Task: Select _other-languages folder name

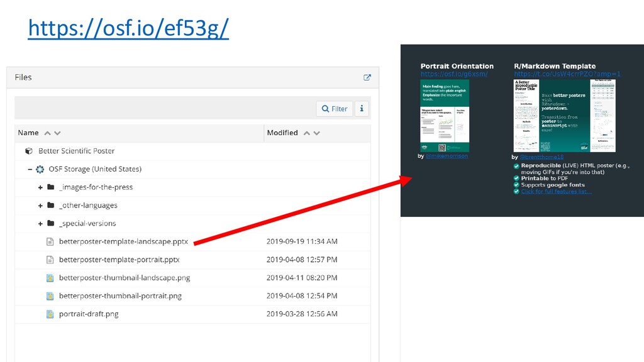Action: coord(88,206)
